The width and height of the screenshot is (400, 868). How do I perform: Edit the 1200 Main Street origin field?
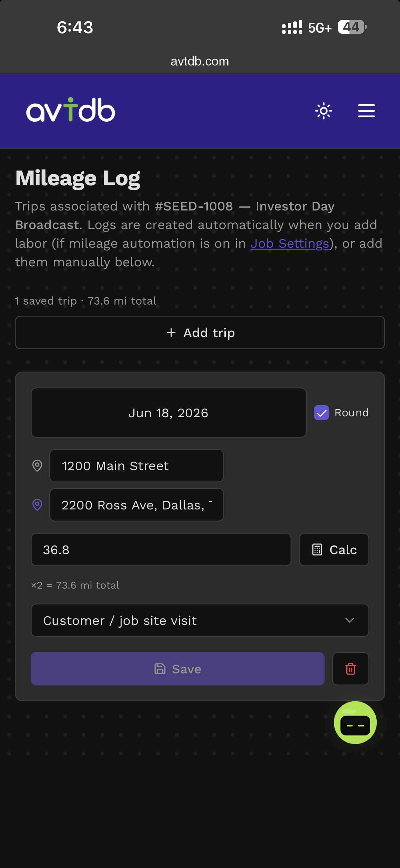point(137,466)
